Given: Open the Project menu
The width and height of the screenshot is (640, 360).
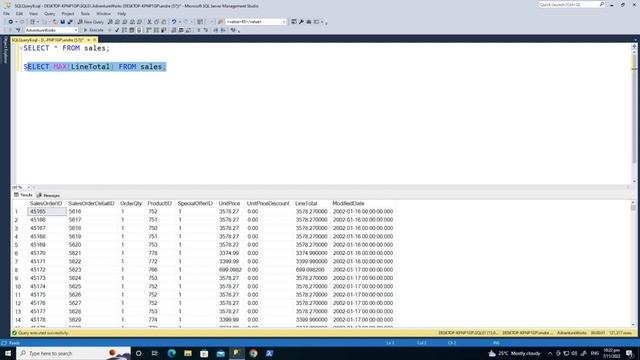Looking at the screenshot, I should pyautogui.click(x=68, y=13).
